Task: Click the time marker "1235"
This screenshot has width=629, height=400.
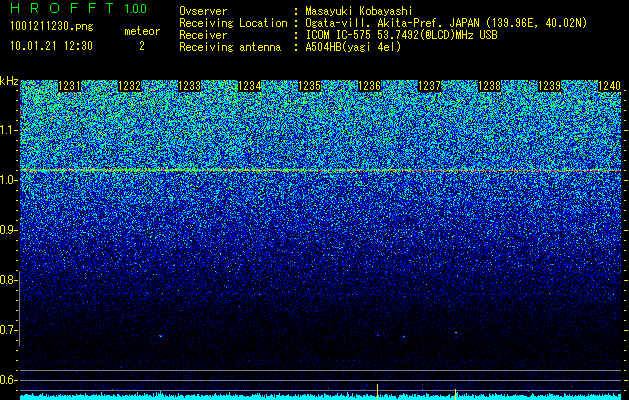Action: [310, 86]
